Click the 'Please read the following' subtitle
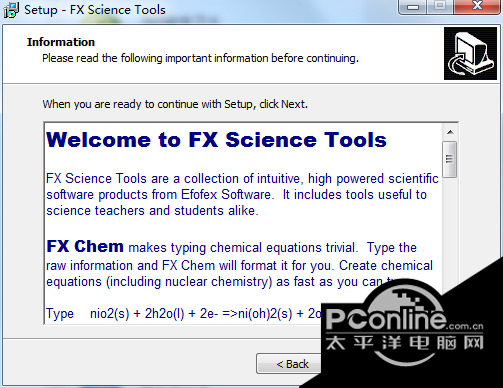Screen dimensions: 503x388 coord(200,58)
